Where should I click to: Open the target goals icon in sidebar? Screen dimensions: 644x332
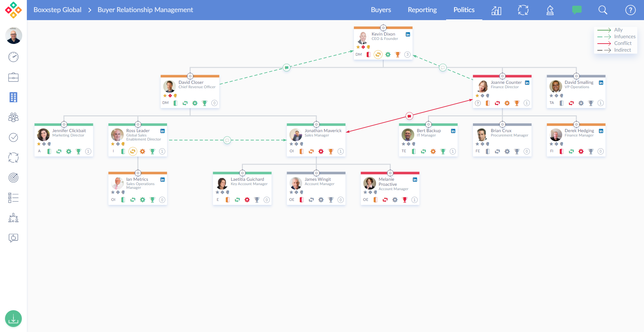tap(13, 178)
